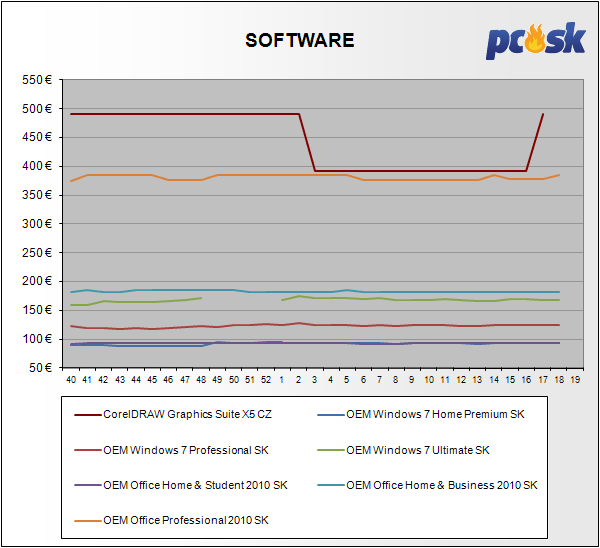Viewport: 600px width, 548px height.
Task: Click the dark red swatch beside CorelDRAW legend
Action: [x=88, y=415]
